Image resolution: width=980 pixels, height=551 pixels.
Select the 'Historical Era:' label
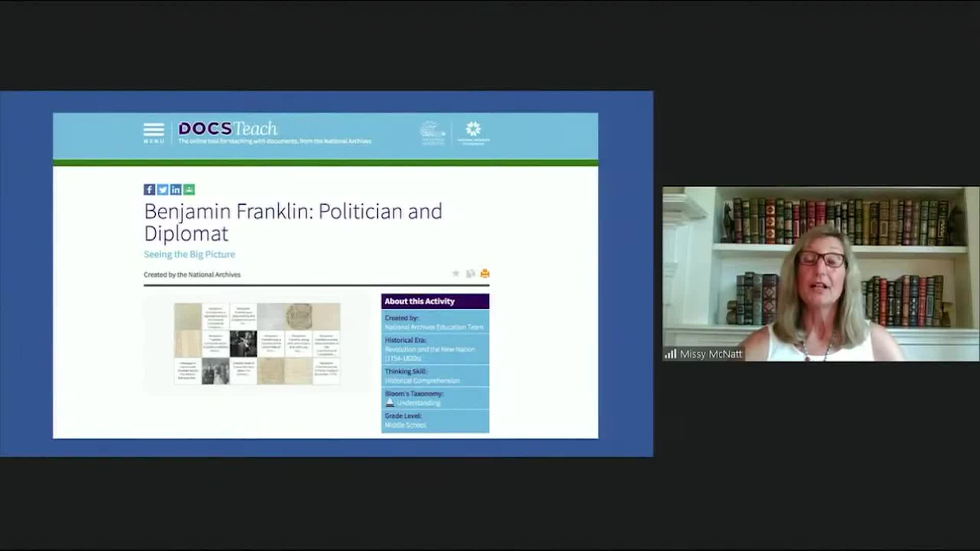tap(405, 340)
